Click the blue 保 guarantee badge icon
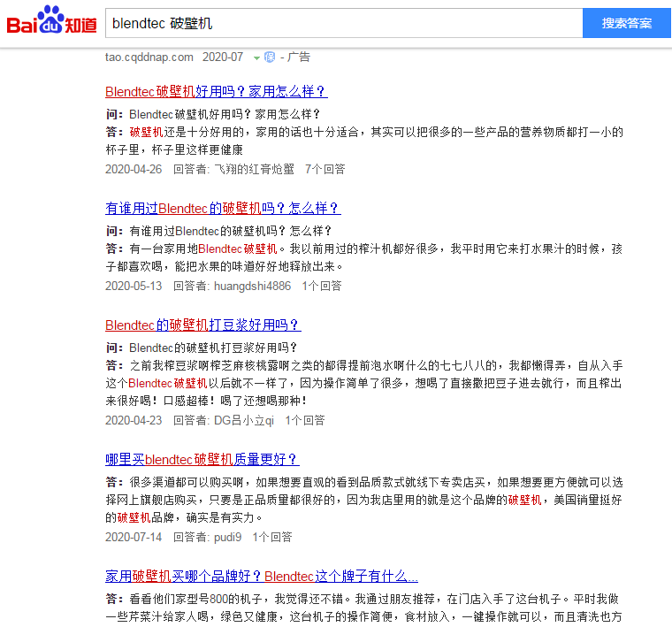This screenshot has height=627, width=672. 270,57
